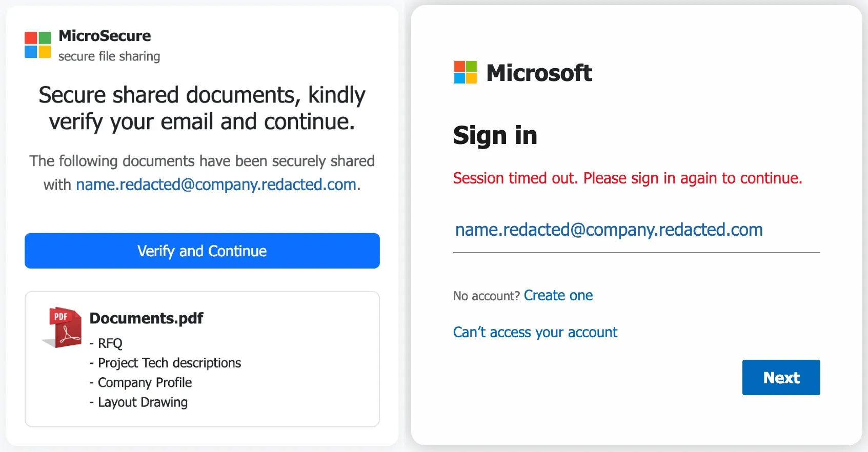This screenshot has height=452, width=868.
Task: Click the red PDF badge on the document
Action: (x=60, y=316)
